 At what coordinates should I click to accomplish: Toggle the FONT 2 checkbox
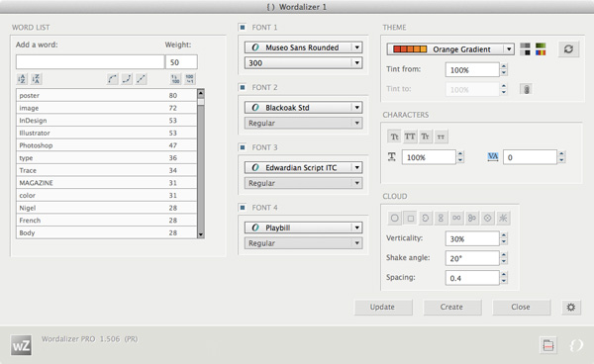[243, 87]
